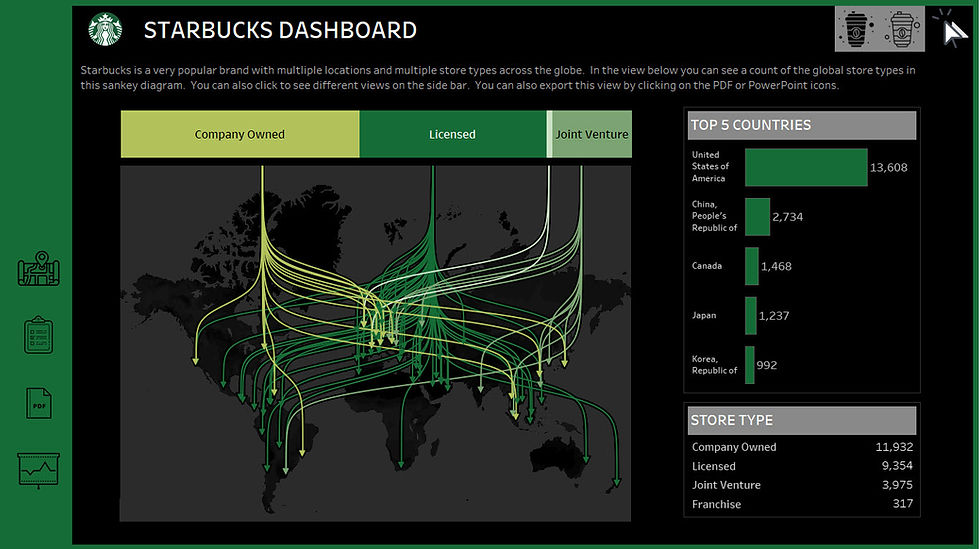This screenshot has height=549, width=980.
Task: Click the 1,237 value label
Action: click(x=774, y=316)
